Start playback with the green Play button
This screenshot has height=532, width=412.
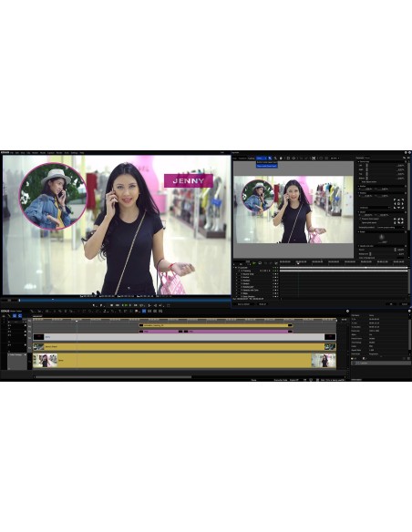coord(127,305)
